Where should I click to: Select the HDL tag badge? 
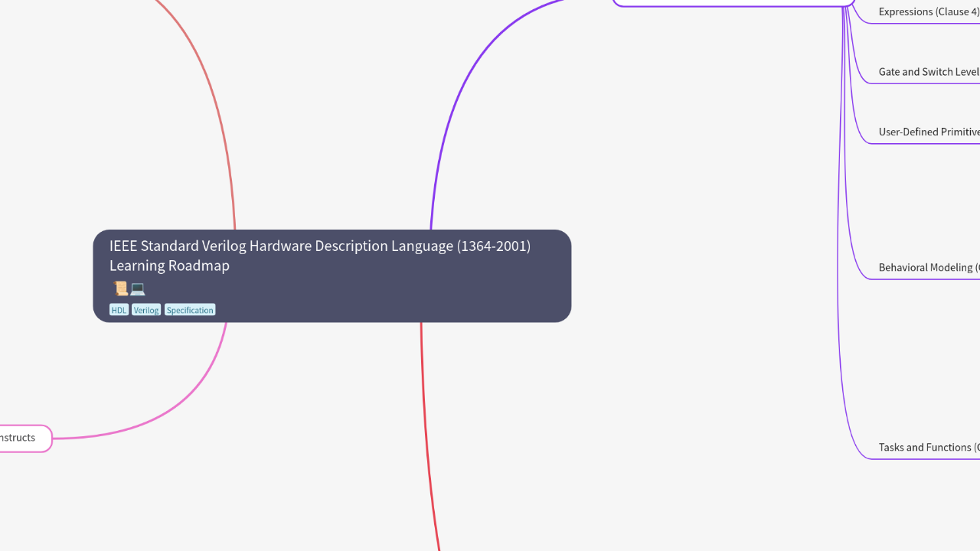click(119, 310)
